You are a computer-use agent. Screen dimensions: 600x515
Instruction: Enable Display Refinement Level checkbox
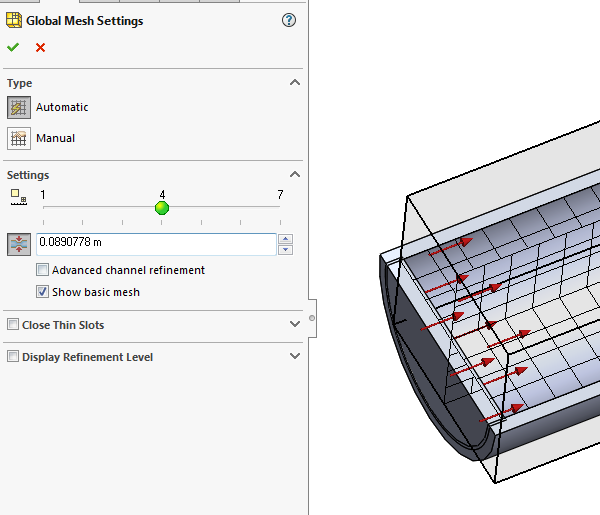(13, 357)
